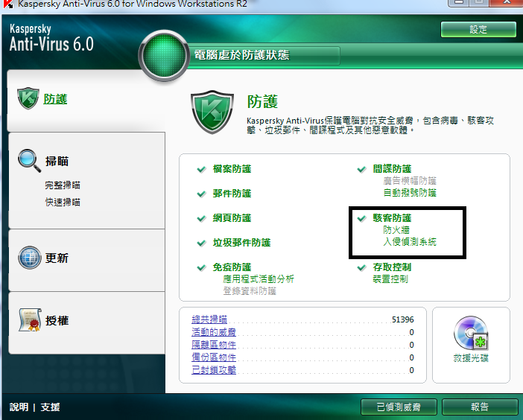Viewport: 523px width, 420px height.
Task: Click the checkmark next to 郵件防護
Action: (201, 194)
